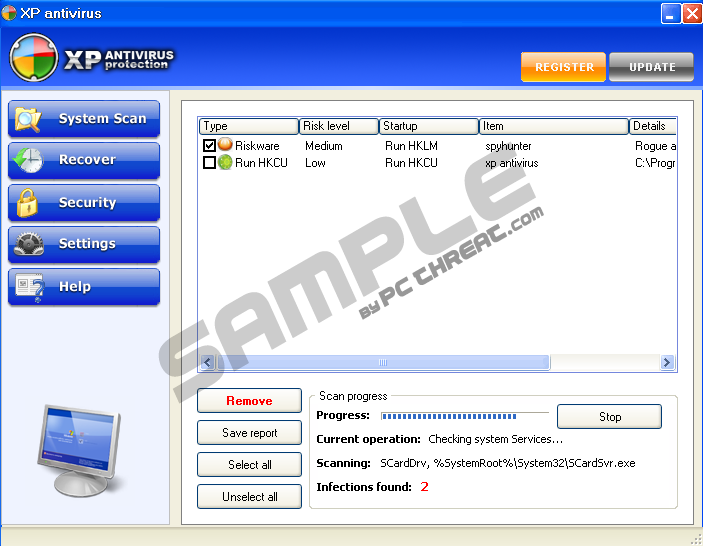Image resolution: width=703 pixels, height=546 pixels.
Task: Click the computer monitor image in sidebar
Action: coord(79,450)
